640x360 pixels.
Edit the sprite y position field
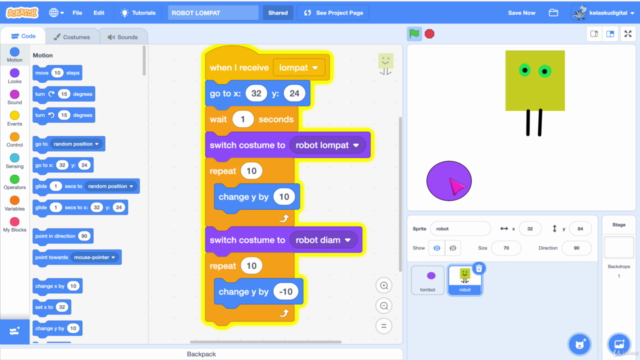pyautogui.click(x=580, y=229)
